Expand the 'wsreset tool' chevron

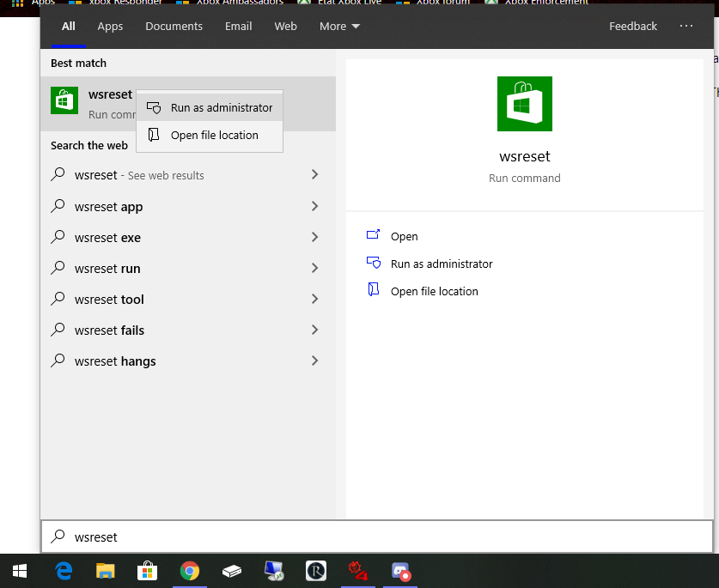(314, 299)
